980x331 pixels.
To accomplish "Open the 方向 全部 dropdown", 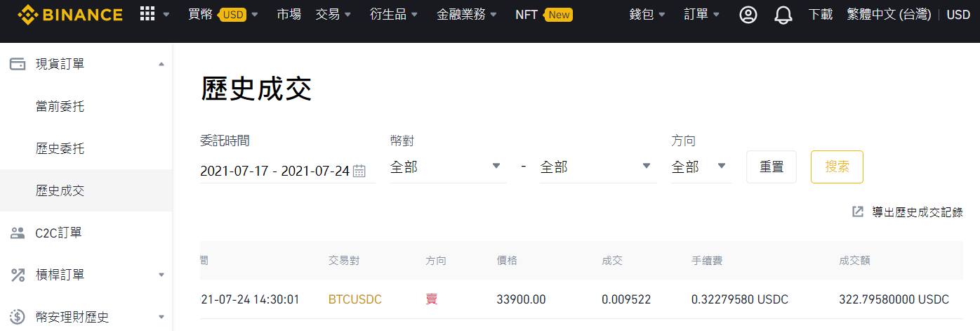I will [x=701, y=167].
